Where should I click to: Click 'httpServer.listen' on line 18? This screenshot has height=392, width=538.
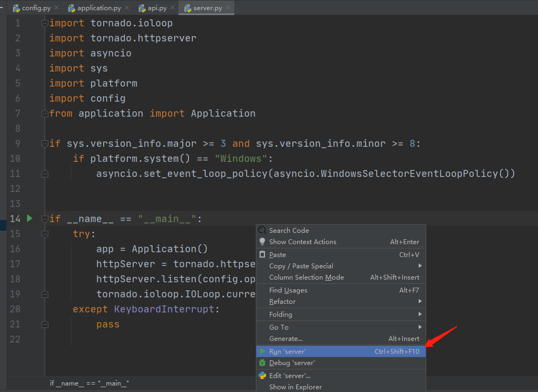(146, 279)
